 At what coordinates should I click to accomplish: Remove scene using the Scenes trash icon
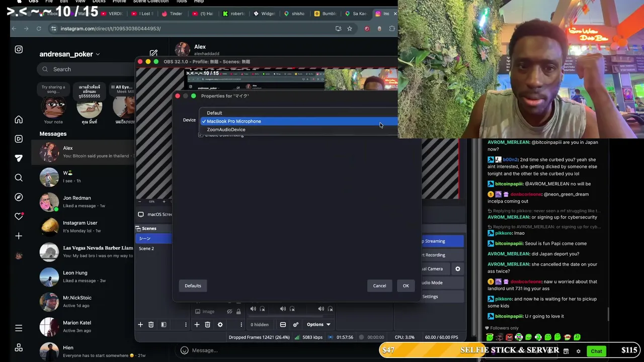pos(151,325)
